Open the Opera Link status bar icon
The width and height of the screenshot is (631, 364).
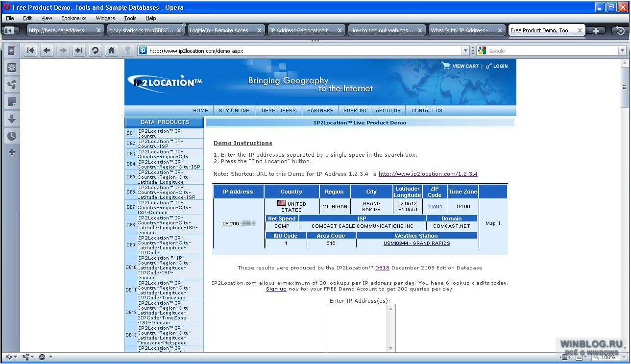pyautogui.click(x=9, y=357)
